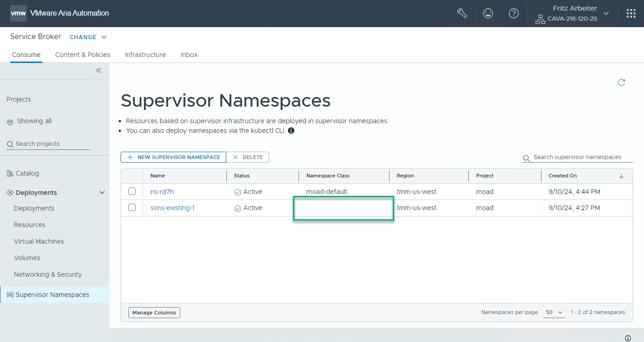Open the ns-rd7h namespace link

[x=162, y=192]
